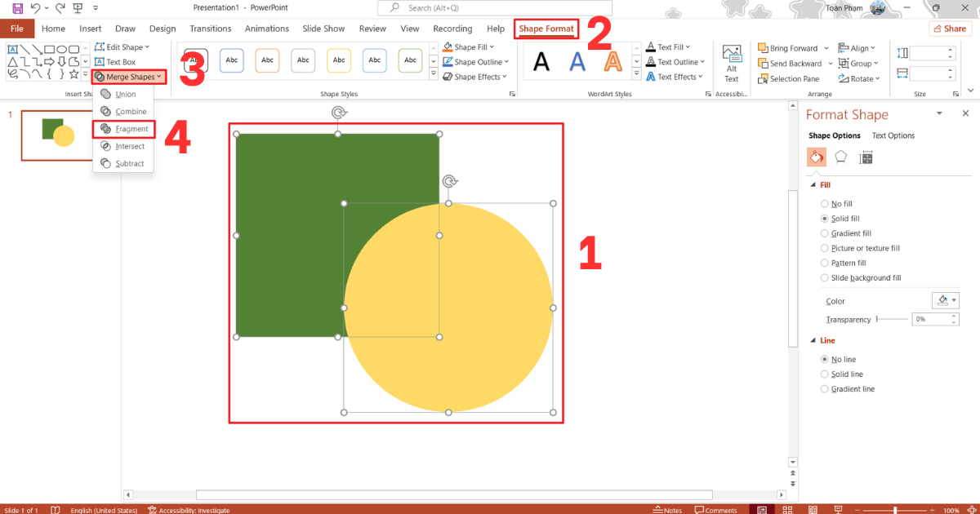The height and width of the screenshot is (514, 980).
Task: Open the Align dropdown in Arrange group
Action: [857, 48]
